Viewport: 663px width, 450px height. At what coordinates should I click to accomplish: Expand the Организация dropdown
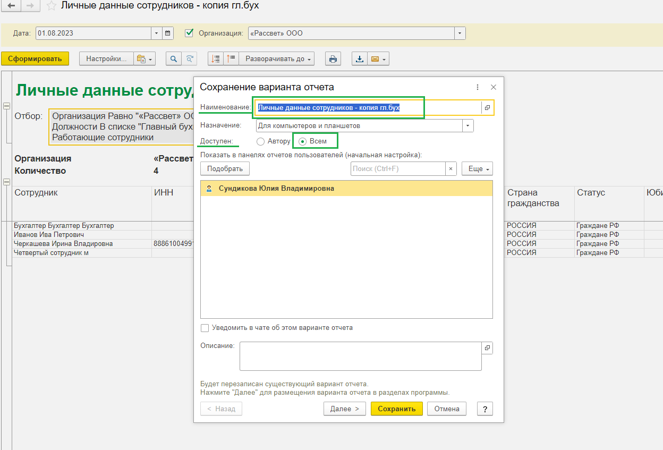tap(460, 33)
